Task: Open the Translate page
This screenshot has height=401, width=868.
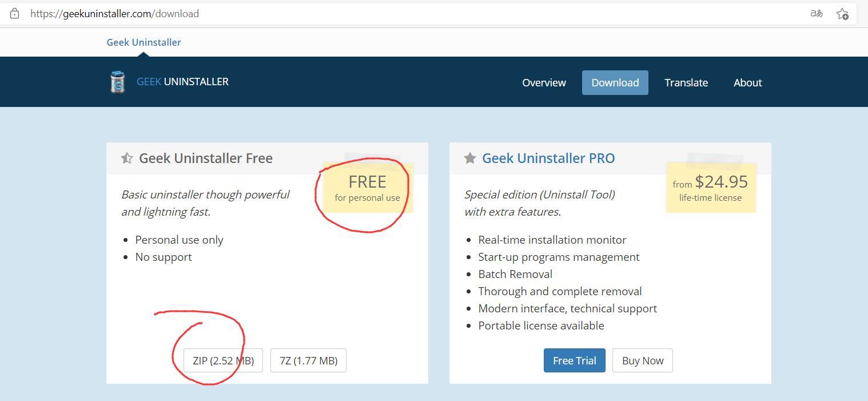Action: tap(686, 82)
